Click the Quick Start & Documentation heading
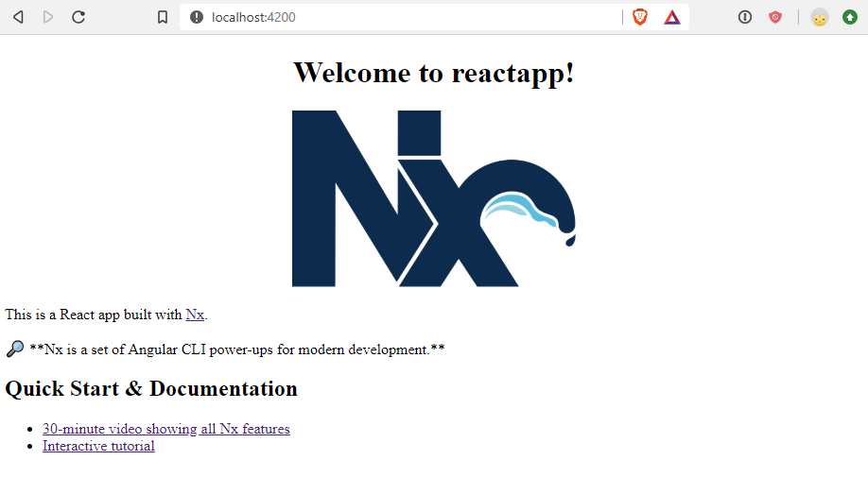The width and height of the screenshot is (868, 477). (151, 388)
